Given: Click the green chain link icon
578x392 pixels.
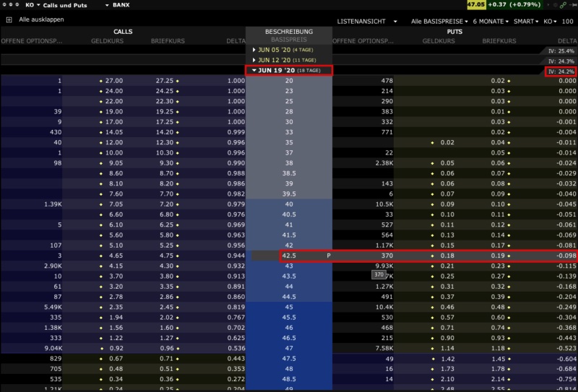Looking at the screenshot, I should point(563,5).
